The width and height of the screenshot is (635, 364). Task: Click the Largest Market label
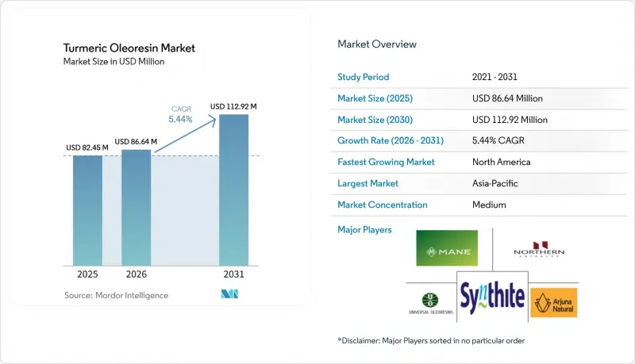(x=368, y=183)
